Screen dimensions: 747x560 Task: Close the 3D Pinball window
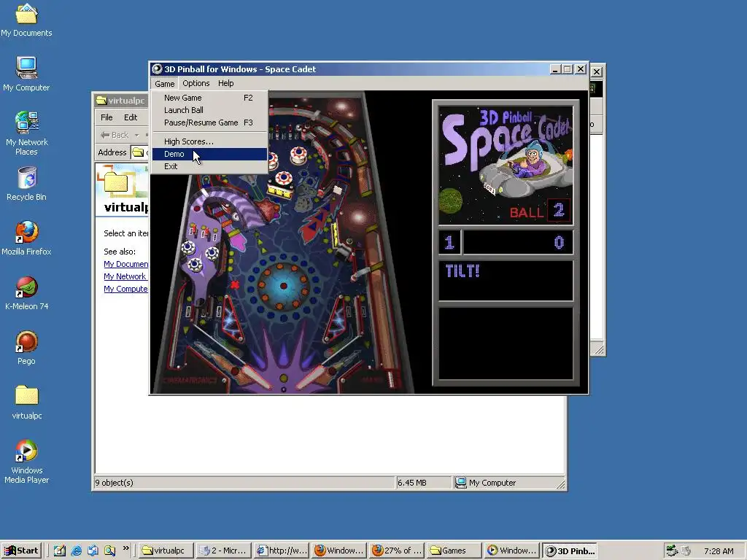pyautogui.click(x=580, y=69)
